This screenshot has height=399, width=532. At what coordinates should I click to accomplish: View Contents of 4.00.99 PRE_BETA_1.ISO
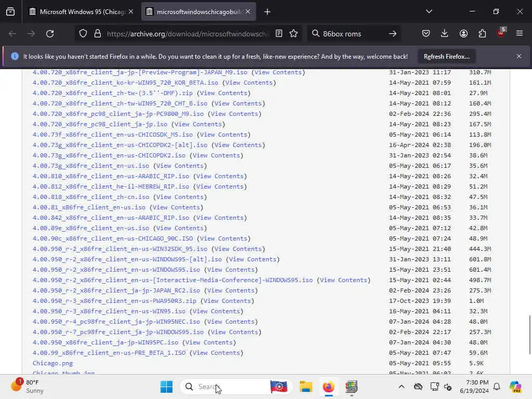pyautogui.click(x=217, y=353)
